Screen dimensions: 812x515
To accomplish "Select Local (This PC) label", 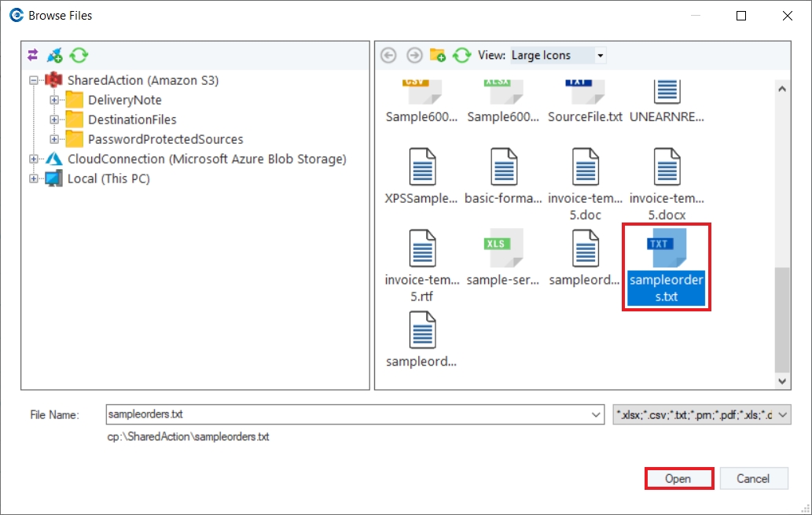I will click(108, 178).
